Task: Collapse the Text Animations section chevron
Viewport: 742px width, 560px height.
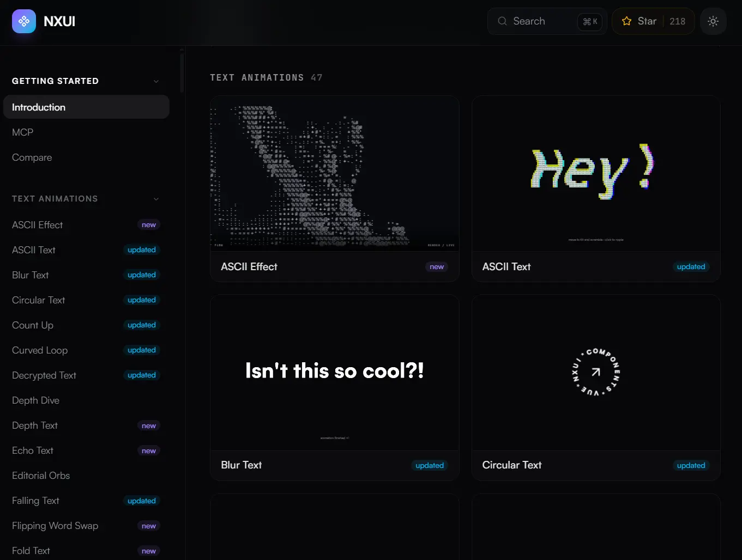Action: coord(156,199)
